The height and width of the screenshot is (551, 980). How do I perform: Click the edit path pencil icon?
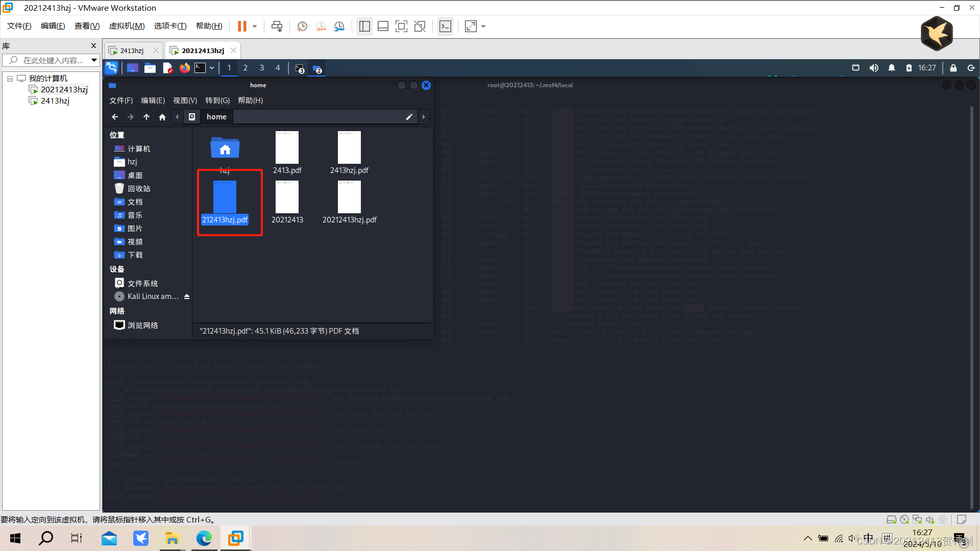[409, 117]
